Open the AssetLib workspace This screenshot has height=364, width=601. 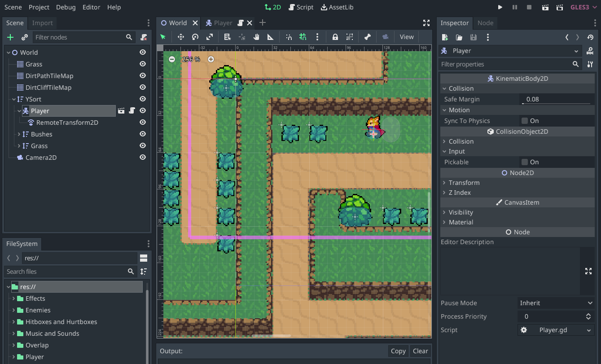coord(337,7)
